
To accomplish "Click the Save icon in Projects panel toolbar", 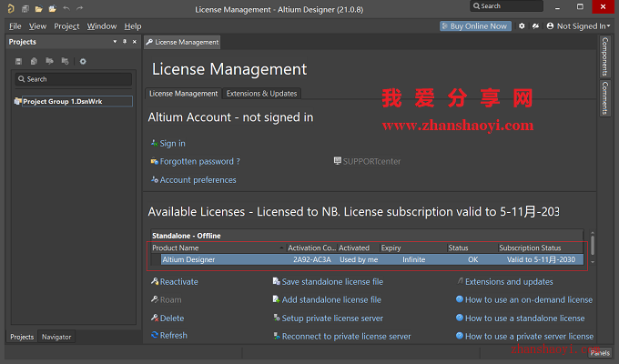I will coord(18,61).
